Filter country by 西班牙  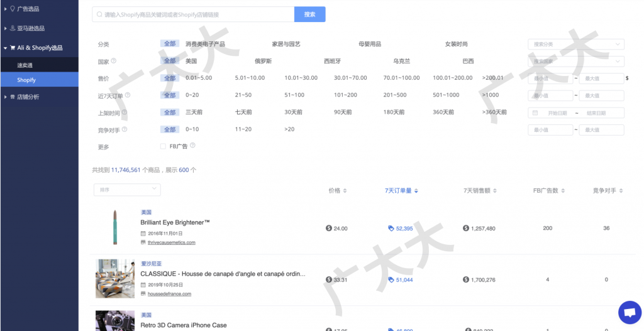(x=332, y=61)
